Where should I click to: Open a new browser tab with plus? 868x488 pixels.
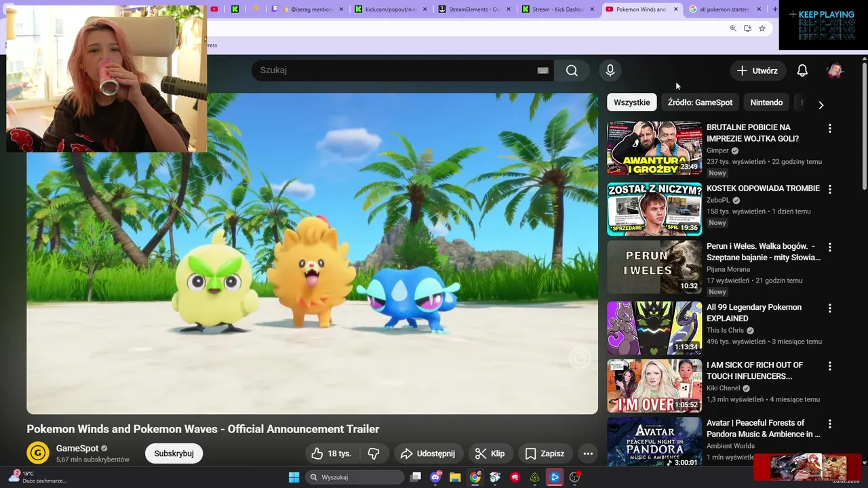point(774,9)
